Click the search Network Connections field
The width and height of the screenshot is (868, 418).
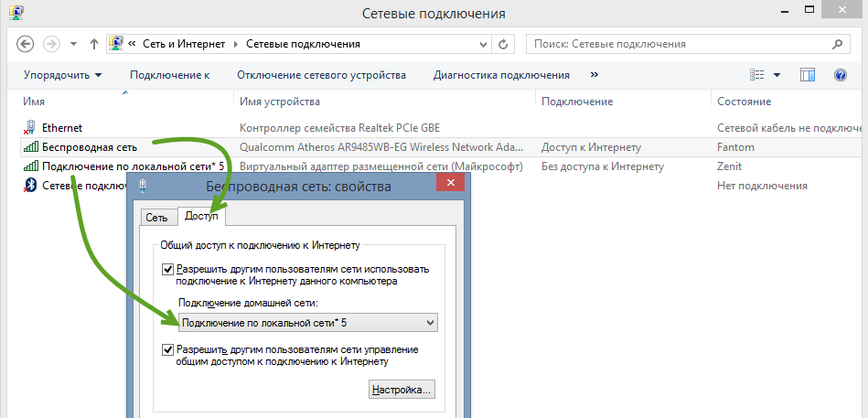pos(677,44)
